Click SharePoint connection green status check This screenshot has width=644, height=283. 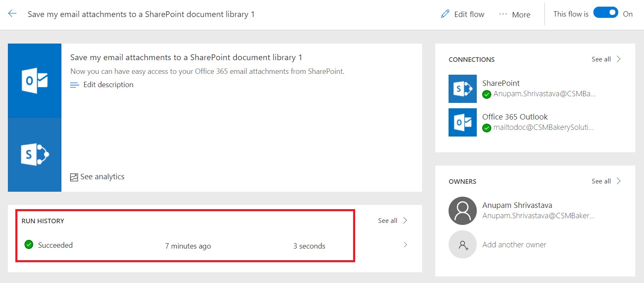pyautogui.click(x=487, y=95)
